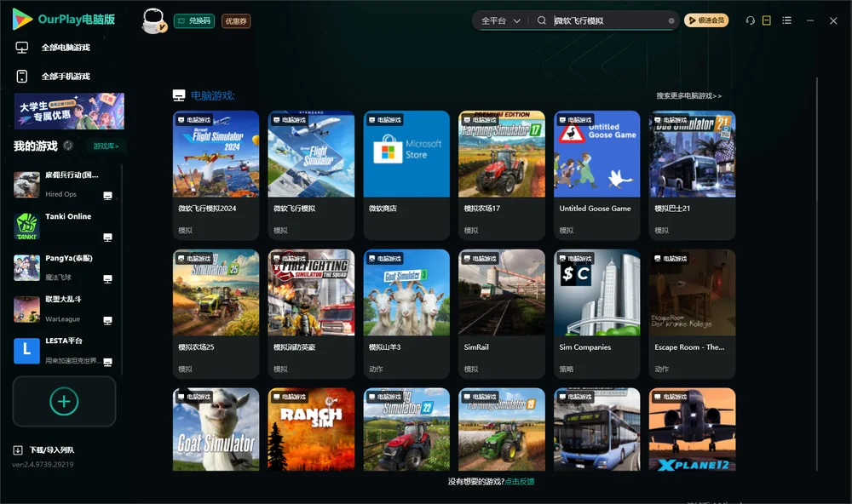Open the 微软商店 Microsoft Store card
The height and width of the screenshot is (504, 852).
point(406,175)
